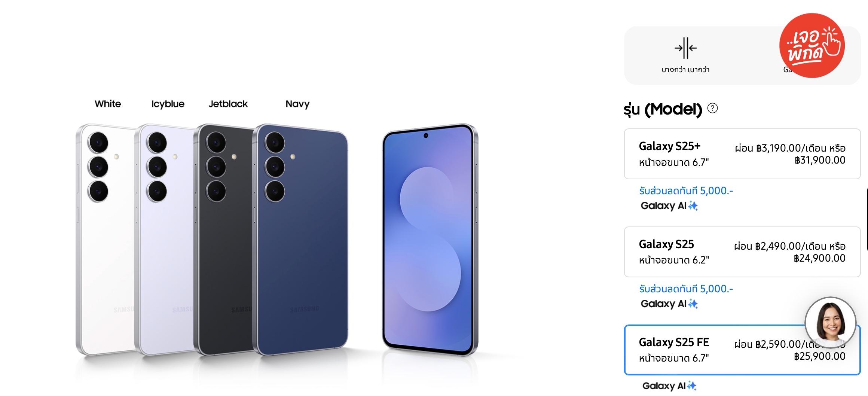Click the page scrollbar on right edge
The image size is (868, 396).
point(867,219)
